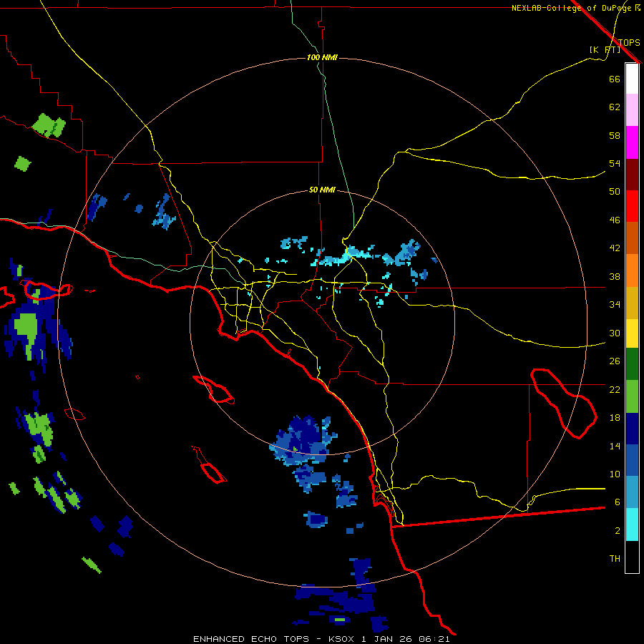This screenshot has width=644, height=644.
Task: Click the legend value 2
Action: [618, 531]
